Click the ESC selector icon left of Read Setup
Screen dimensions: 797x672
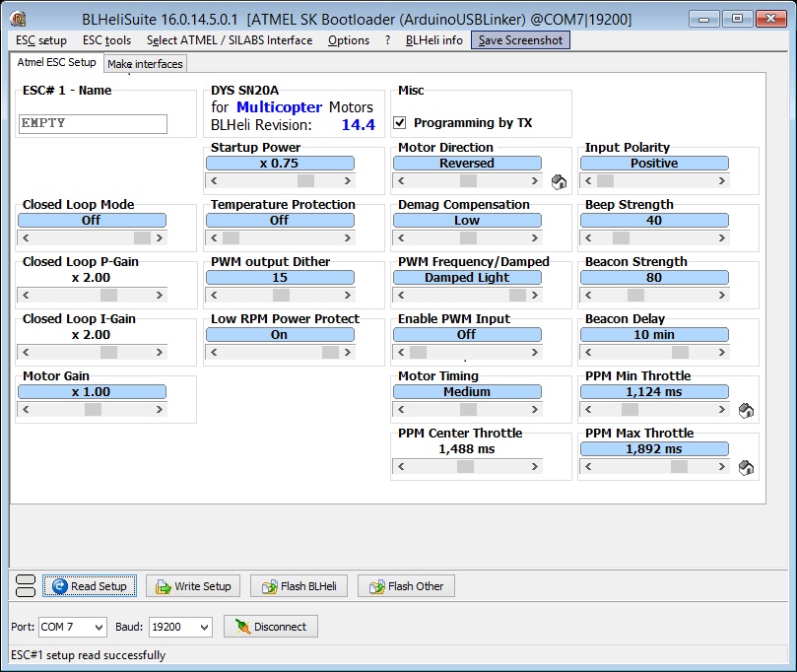tap(27, 586)
